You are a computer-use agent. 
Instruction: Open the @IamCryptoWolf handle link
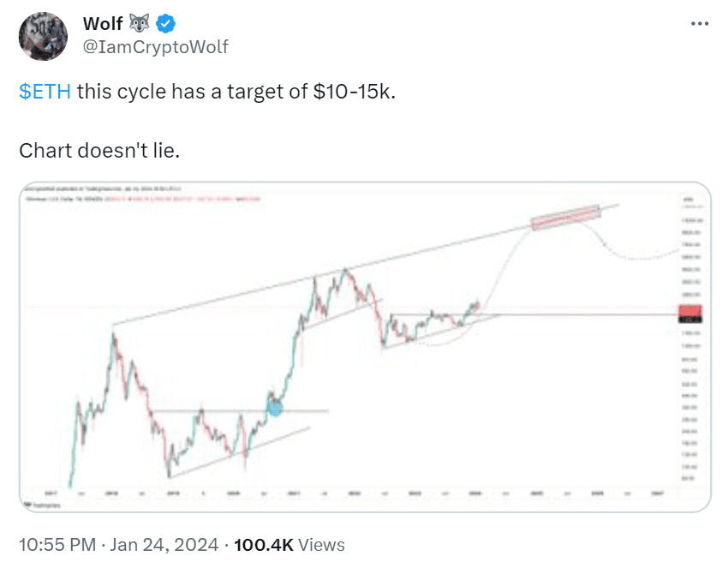click(155, 47)
